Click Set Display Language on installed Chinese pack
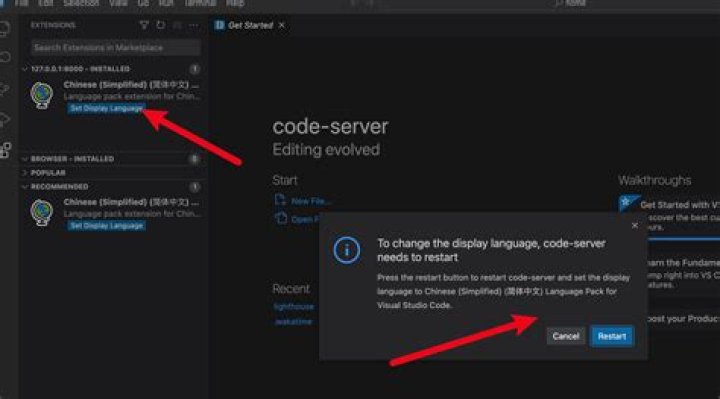The width and height of the screenshot is (720, 399). point(107,108)
